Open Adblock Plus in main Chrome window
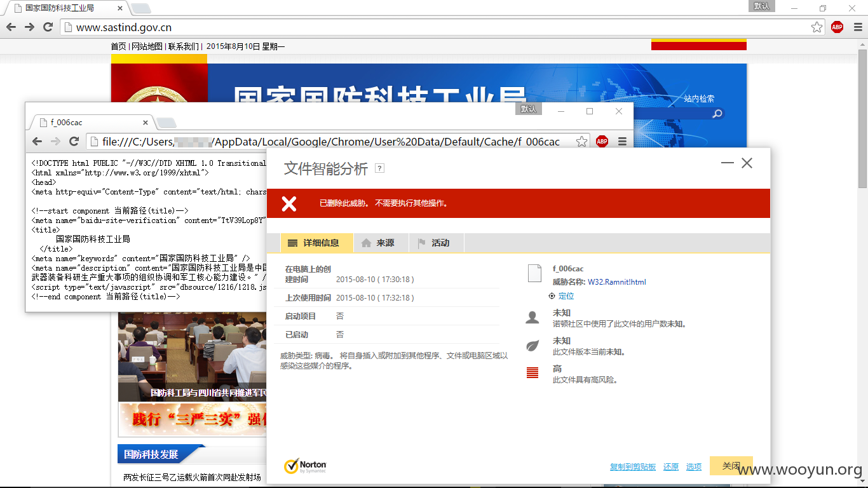 tap(837, 27)
